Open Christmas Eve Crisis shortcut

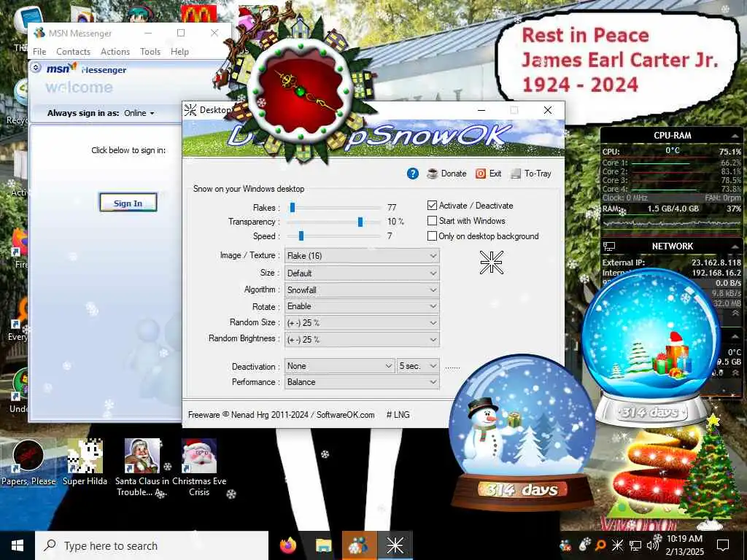(199, 467)
